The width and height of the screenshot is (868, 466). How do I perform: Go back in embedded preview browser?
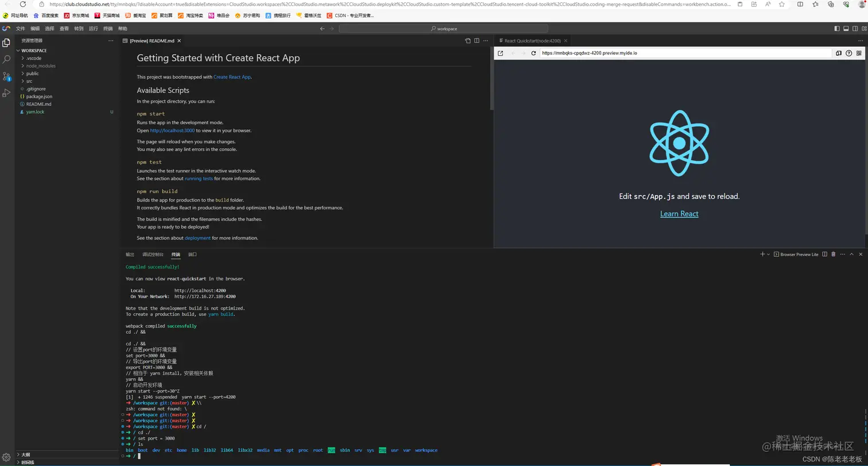(x=513, y=53)
